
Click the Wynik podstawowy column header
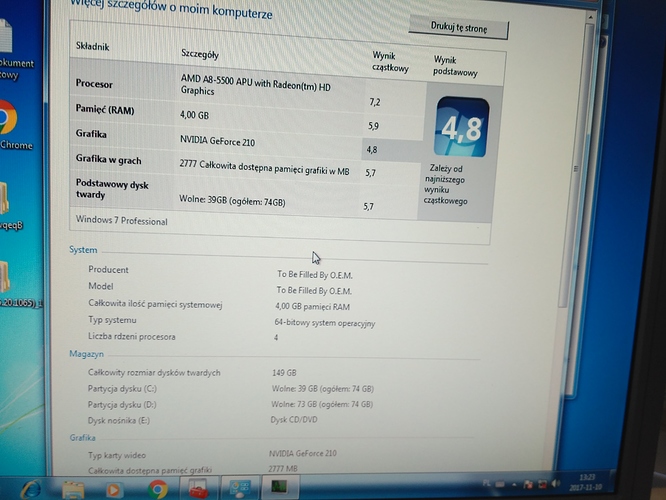tap(455, 66)
